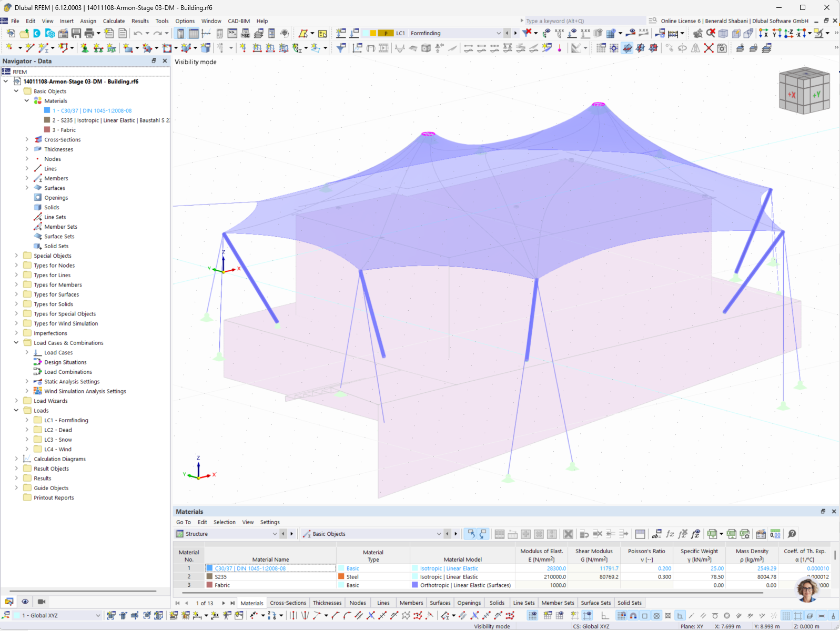Open the video camera navigator tab
The image size is (840, 631).
42,601
